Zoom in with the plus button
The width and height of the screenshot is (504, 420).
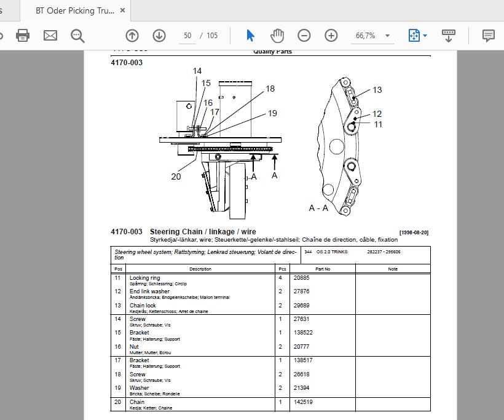(x=331, y=36)
